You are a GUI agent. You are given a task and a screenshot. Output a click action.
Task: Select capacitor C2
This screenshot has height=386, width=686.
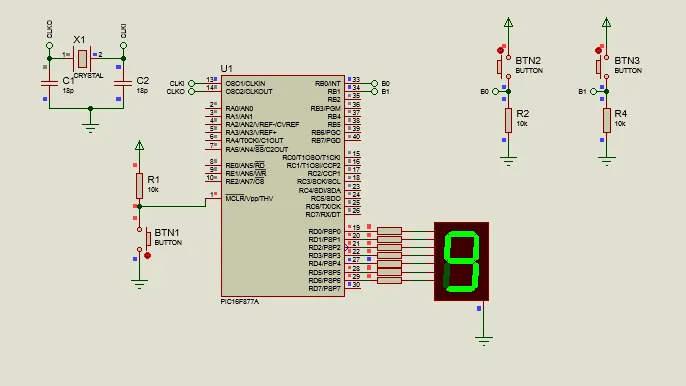coord(123,83)
